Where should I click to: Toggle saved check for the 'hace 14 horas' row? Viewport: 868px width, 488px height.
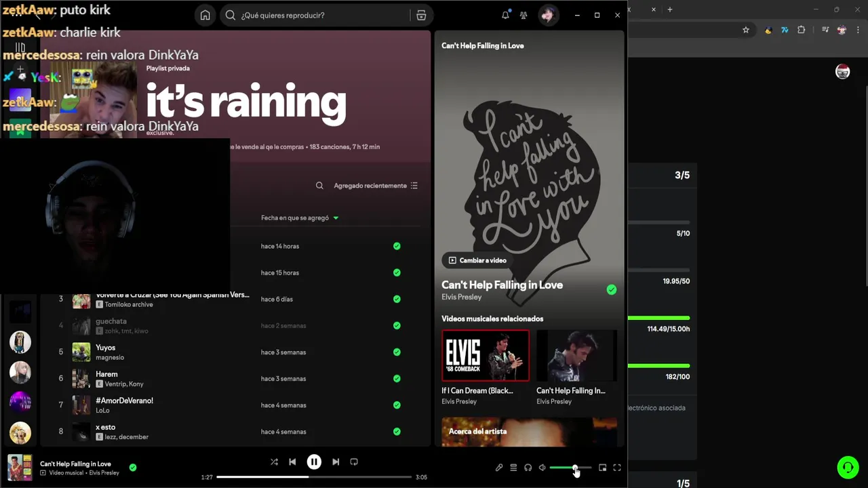point(397,246)
